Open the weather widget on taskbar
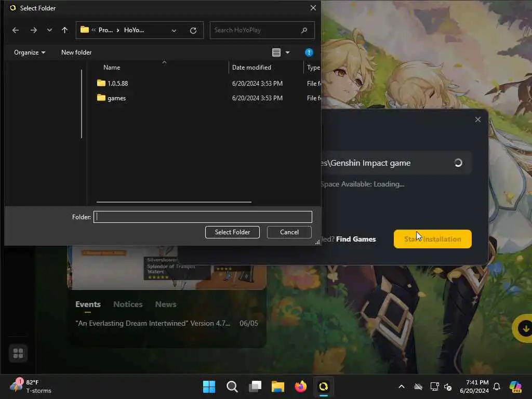 [31, 386]
